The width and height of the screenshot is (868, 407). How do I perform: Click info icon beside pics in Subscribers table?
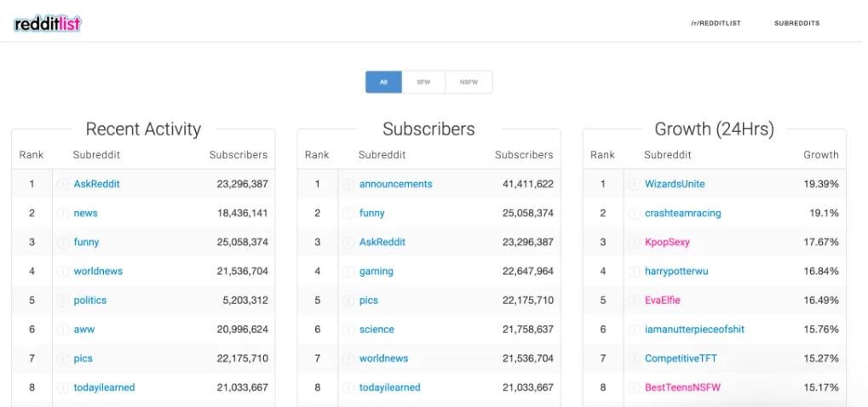[x=348, y=301]
